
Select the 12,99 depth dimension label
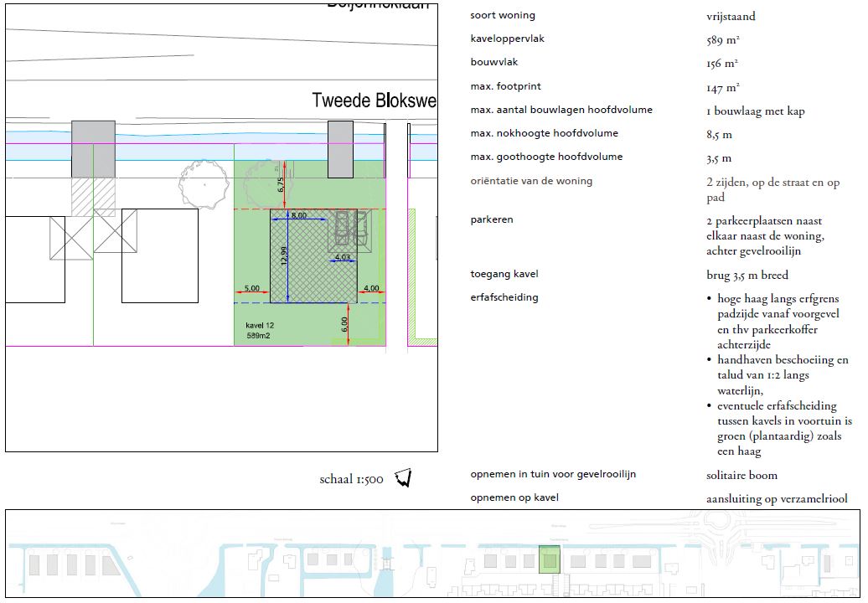[x=283, y=256]
